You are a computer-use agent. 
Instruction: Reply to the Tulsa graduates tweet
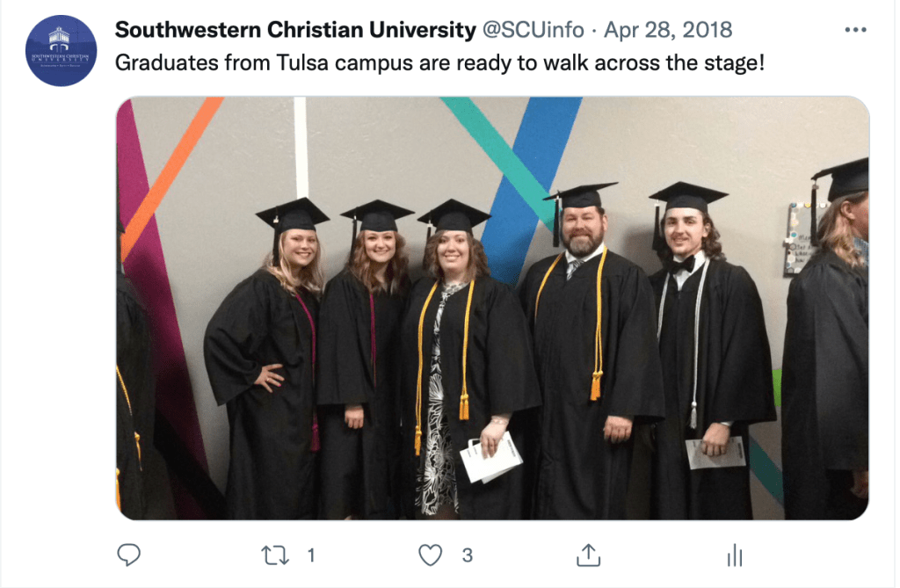[x=129, y=555]
